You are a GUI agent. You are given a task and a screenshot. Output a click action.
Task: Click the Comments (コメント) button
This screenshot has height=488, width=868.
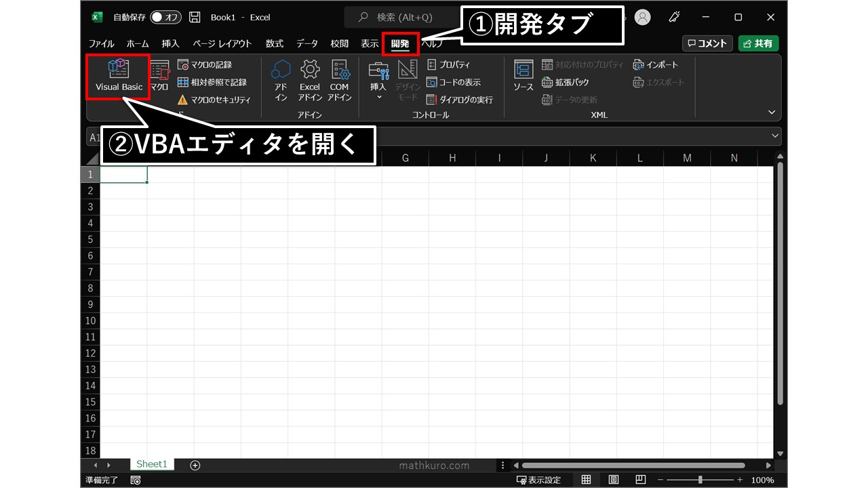[x=707, y=43]
